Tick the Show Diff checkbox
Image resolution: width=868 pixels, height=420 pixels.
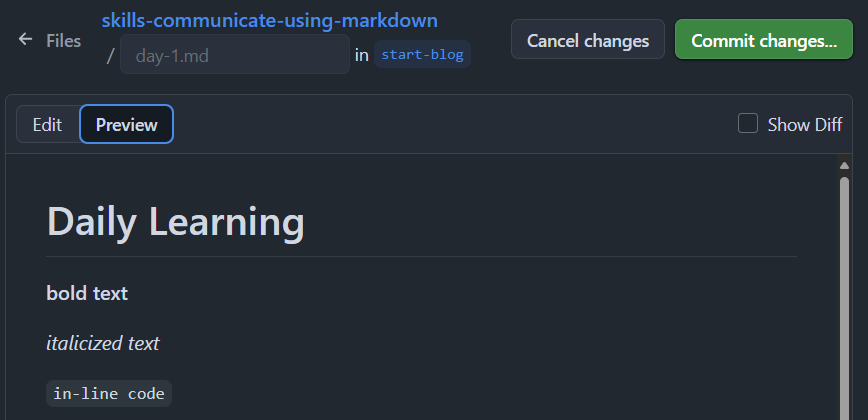[x=748, y=123]
